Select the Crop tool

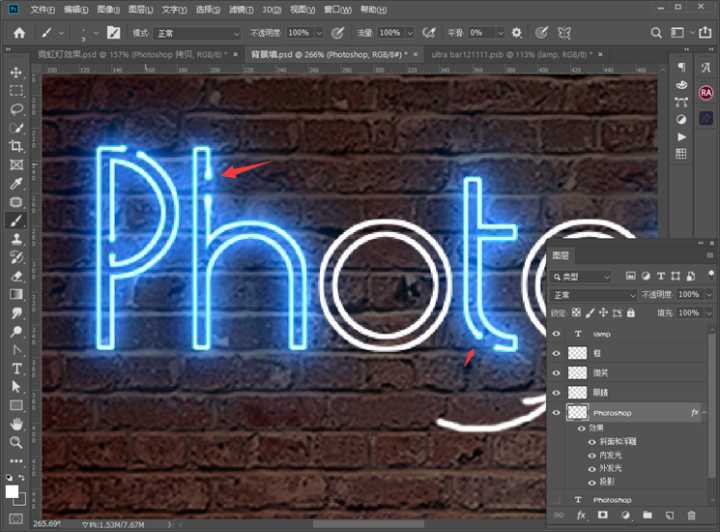tap(16, 146)
